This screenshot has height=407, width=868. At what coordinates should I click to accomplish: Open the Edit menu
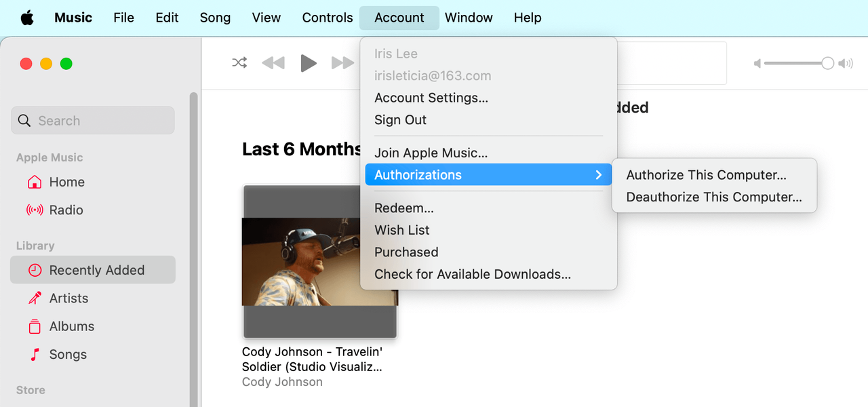point(167,18)
